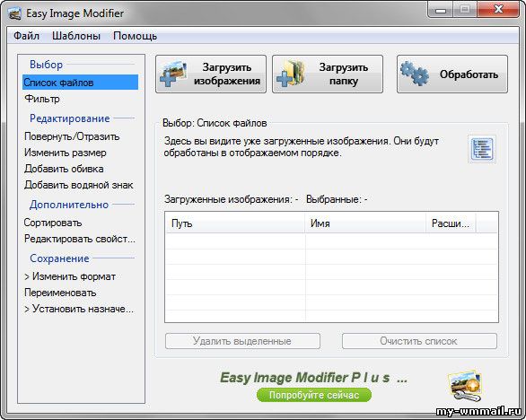Click the app icon in title bar

pos(14,13)
